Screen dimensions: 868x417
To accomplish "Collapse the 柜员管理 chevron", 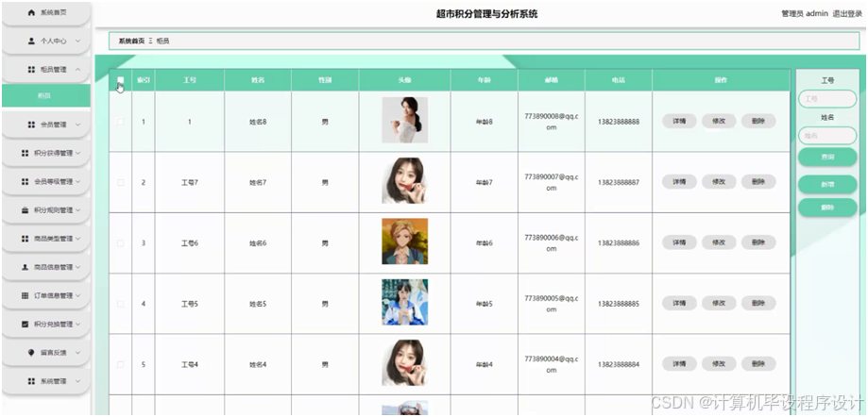I will [x=78, y=70].
